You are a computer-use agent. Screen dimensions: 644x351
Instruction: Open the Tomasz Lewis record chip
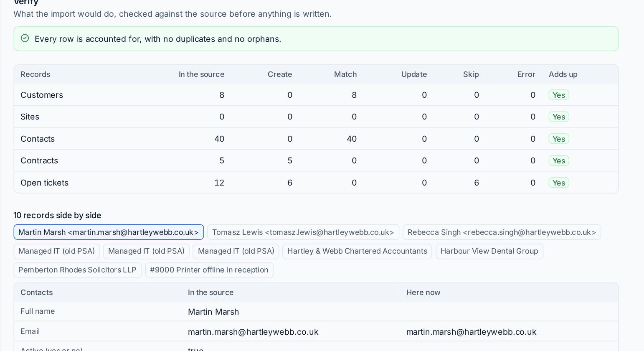pos(303,232)
